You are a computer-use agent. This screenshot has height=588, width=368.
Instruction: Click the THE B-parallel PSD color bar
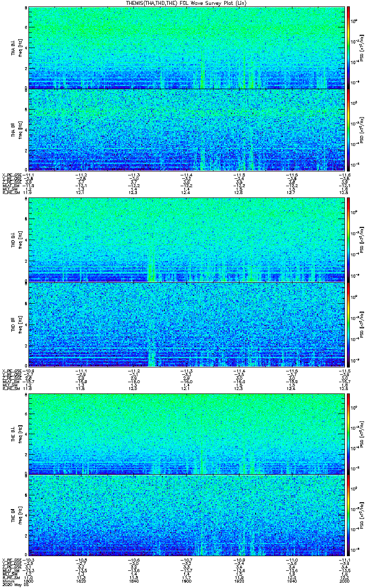348,515
